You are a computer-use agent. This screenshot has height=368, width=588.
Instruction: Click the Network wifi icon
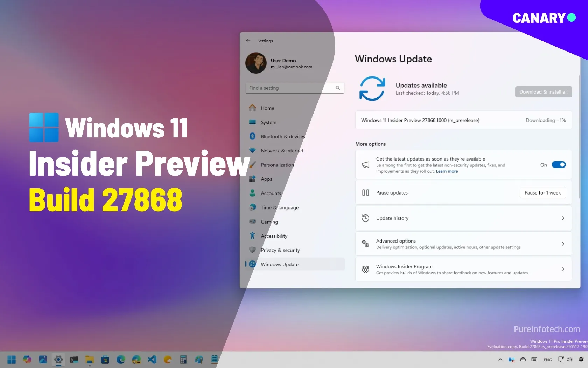click(x=252, y=150)
